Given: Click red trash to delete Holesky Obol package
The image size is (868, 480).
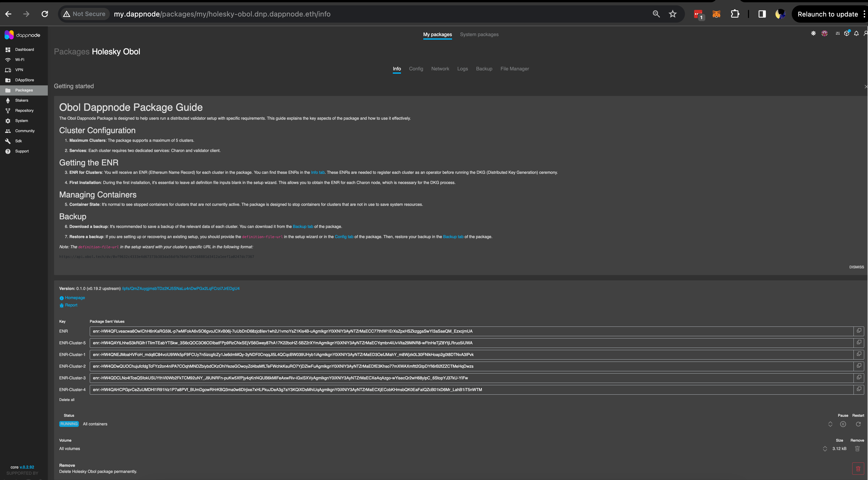Looking at the screenshot, I should click(858, 469).
